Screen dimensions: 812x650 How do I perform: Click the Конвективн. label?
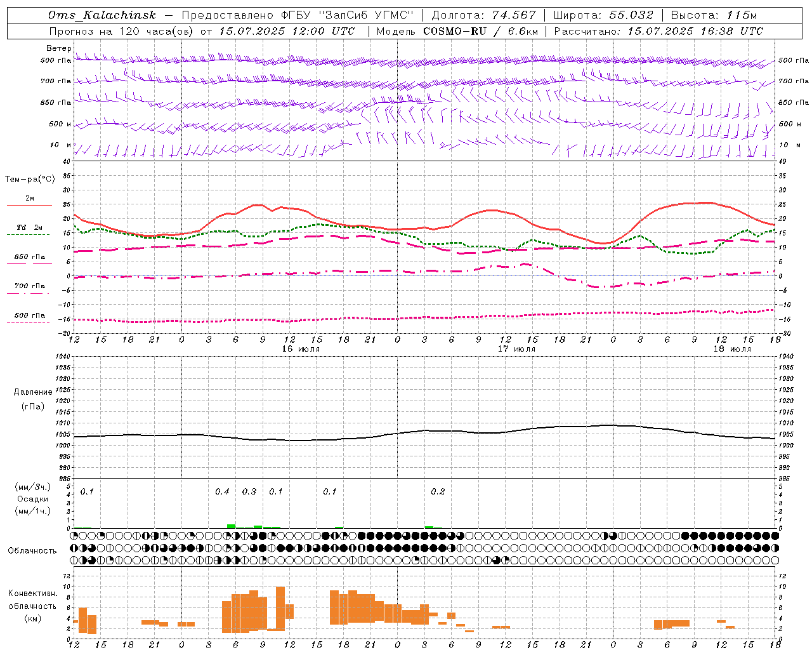pyautogui.click(x=33, y=593)
